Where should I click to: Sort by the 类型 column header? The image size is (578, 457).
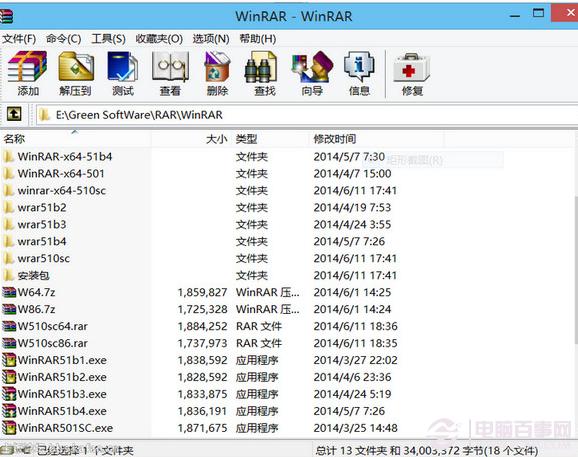point(271,139)
